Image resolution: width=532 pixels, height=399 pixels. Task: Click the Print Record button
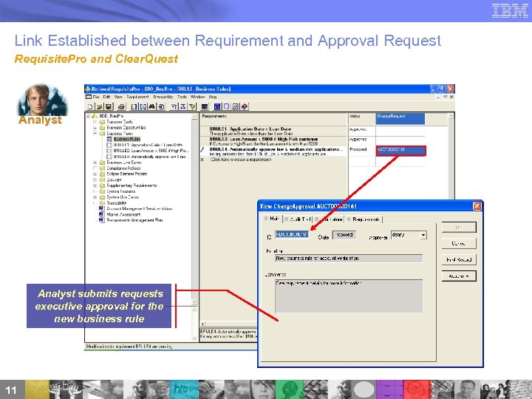point(459,259)
